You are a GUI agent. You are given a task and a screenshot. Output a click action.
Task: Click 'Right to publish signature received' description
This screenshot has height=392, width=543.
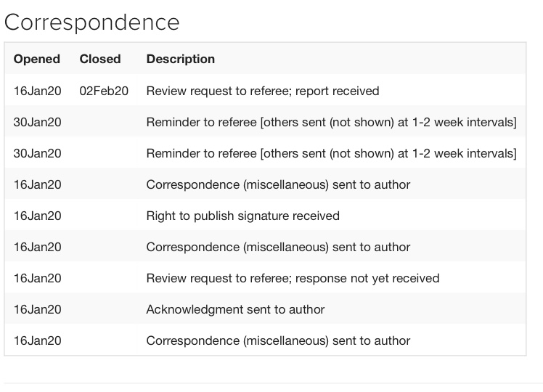tap(242, 216)
